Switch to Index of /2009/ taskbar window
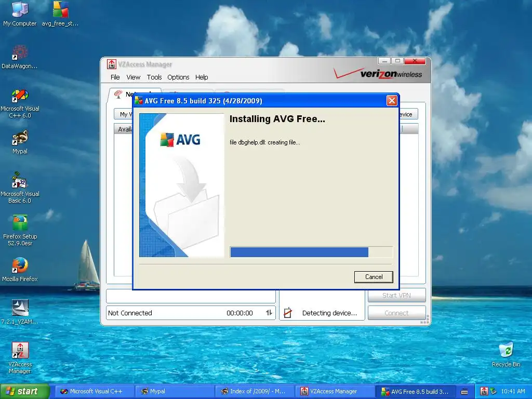532x399 pixels. click(x=256, y=391)
